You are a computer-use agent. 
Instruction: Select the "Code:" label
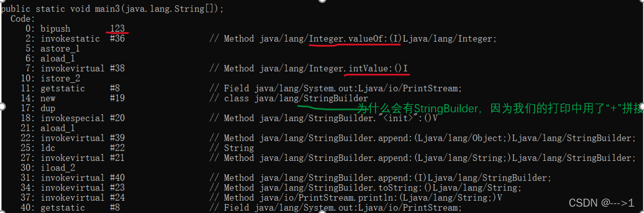[x=23, y=19]
